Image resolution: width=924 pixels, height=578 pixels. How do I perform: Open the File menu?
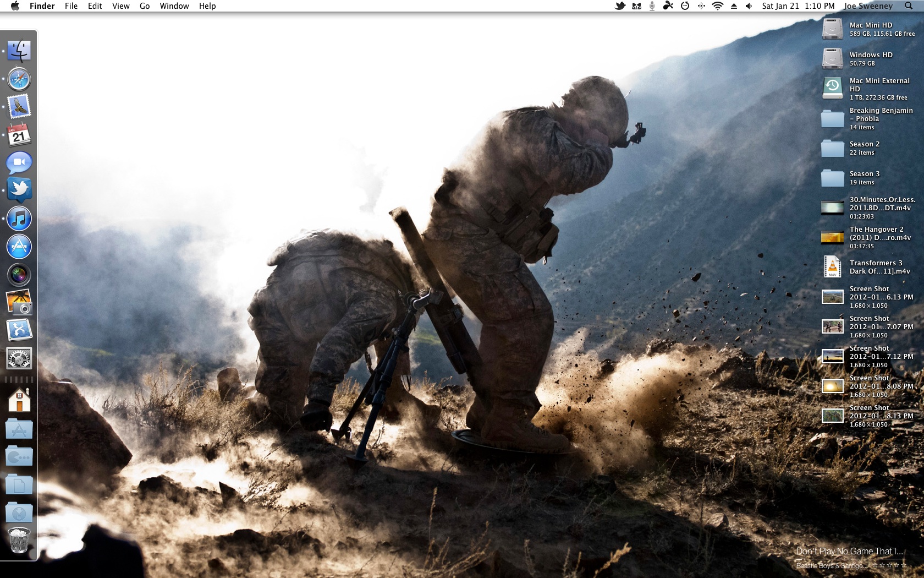click(x=71, y=6)
